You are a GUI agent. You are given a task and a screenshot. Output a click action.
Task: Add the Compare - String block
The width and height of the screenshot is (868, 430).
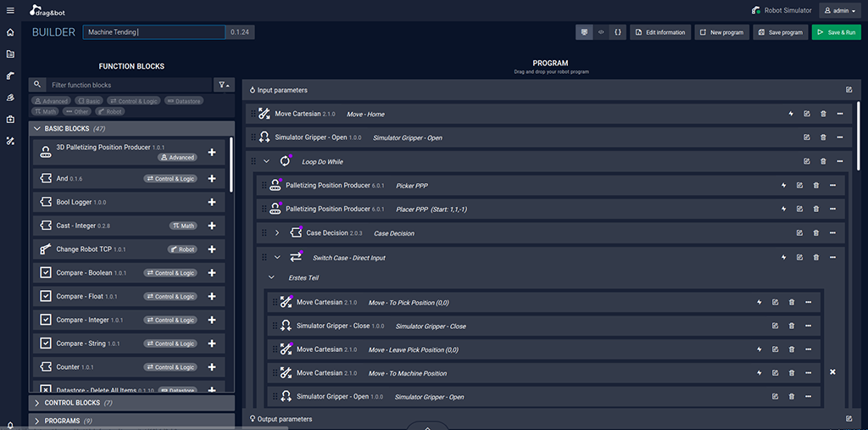point(211,343)
